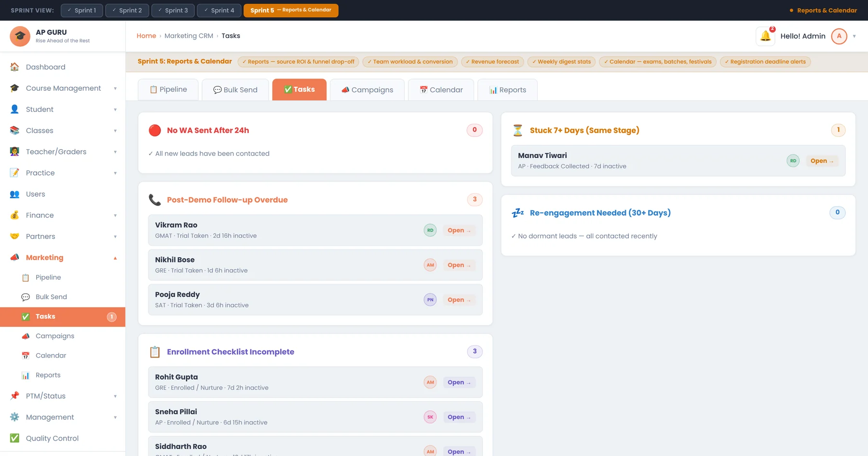Expand the Management submenu arrow
Screen dimensions: 868x456
pyautogui.click(x=115, y=418)
